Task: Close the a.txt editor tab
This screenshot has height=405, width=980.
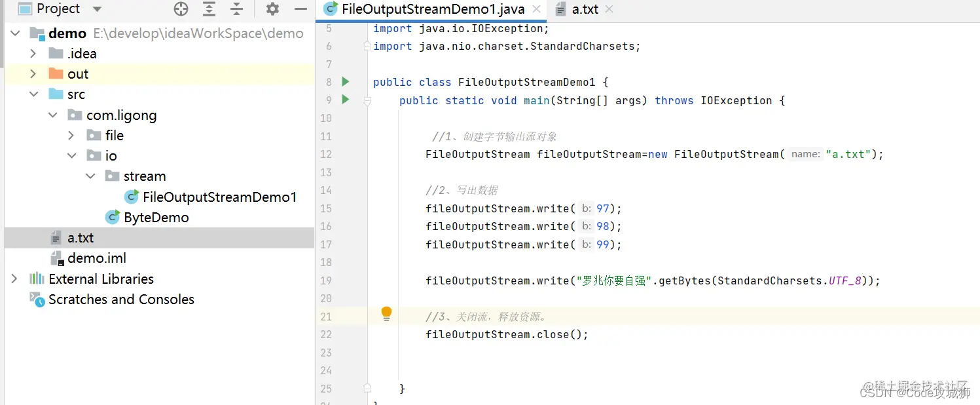Action: tap(609, 9)
